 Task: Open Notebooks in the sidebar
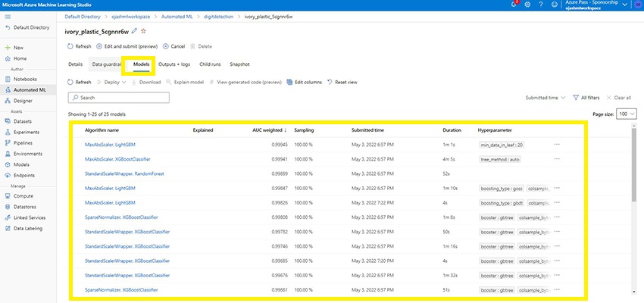click(24, 79)
